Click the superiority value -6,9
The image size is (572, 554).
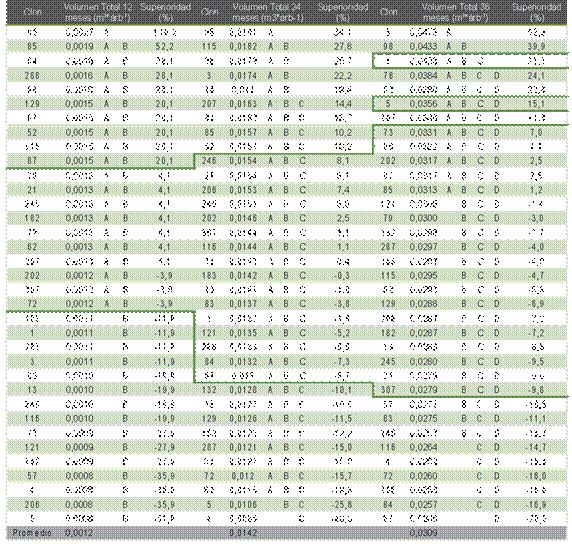pyautogui.click(x=536, y=304)
